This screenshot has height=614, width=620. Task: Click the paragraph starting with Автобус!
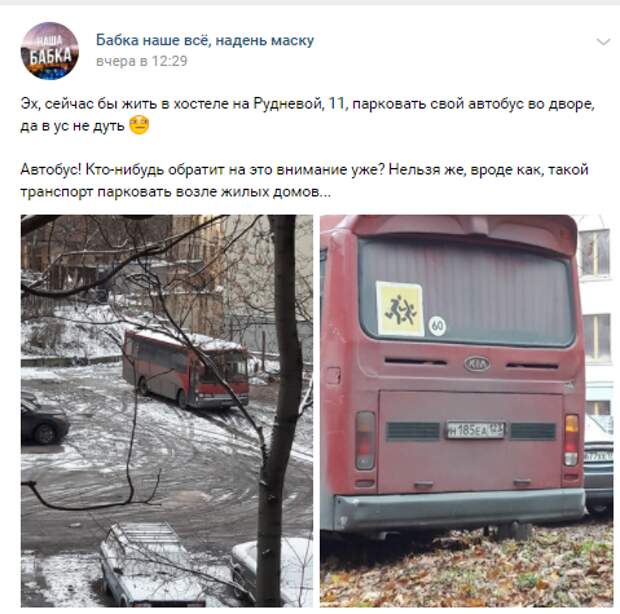304,180
